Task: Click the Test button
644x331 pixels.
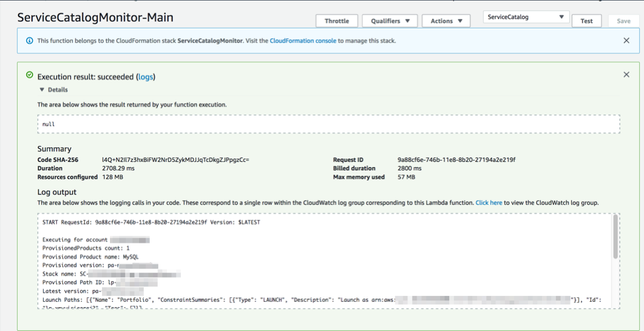Action: point(586,21)
